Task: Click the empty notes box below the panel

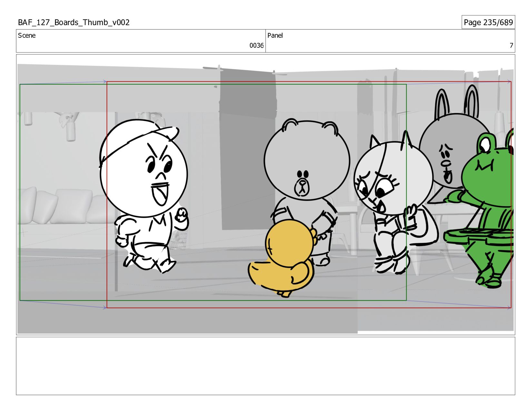Action: [x=266, y=366]
